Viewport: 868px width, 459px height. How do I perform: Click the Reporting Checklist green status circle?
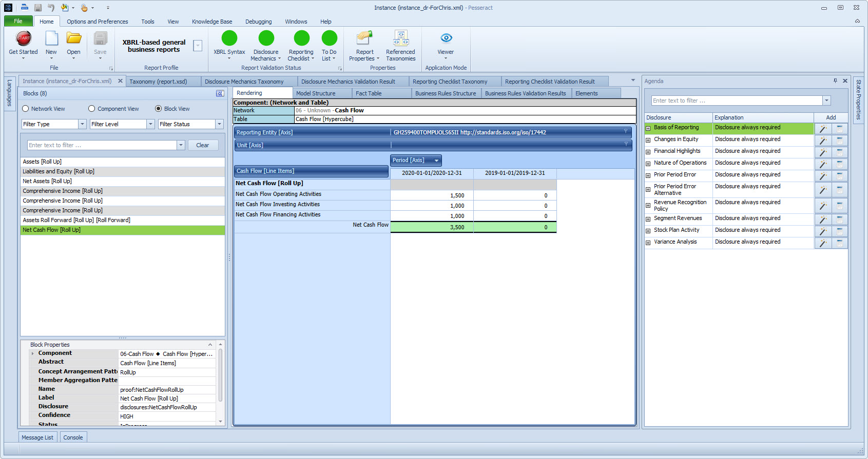(x=302, y=38)
